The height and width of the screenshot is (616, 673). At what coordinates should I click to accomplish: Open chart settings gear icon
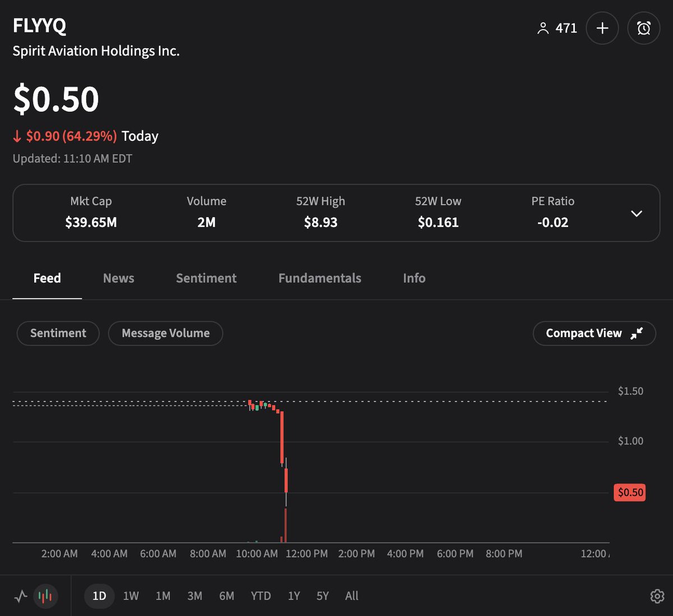pos(657,596)
